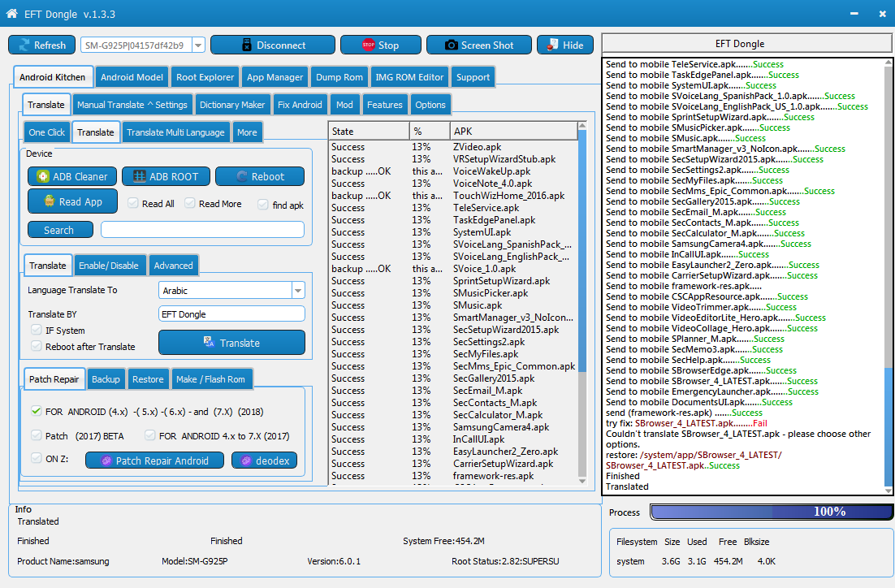
Task: Open the Support tab
Action: click(x=473, y=77)
